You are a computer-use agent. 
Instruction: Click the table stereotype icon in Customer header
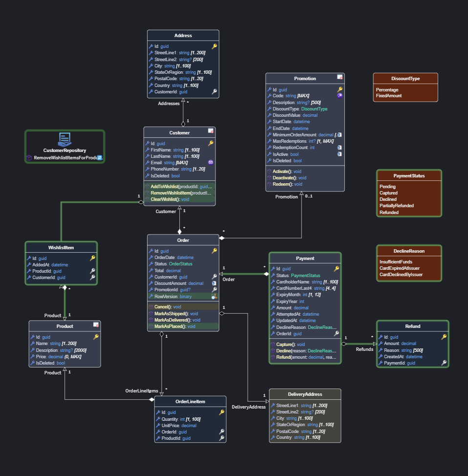point(211,131)
